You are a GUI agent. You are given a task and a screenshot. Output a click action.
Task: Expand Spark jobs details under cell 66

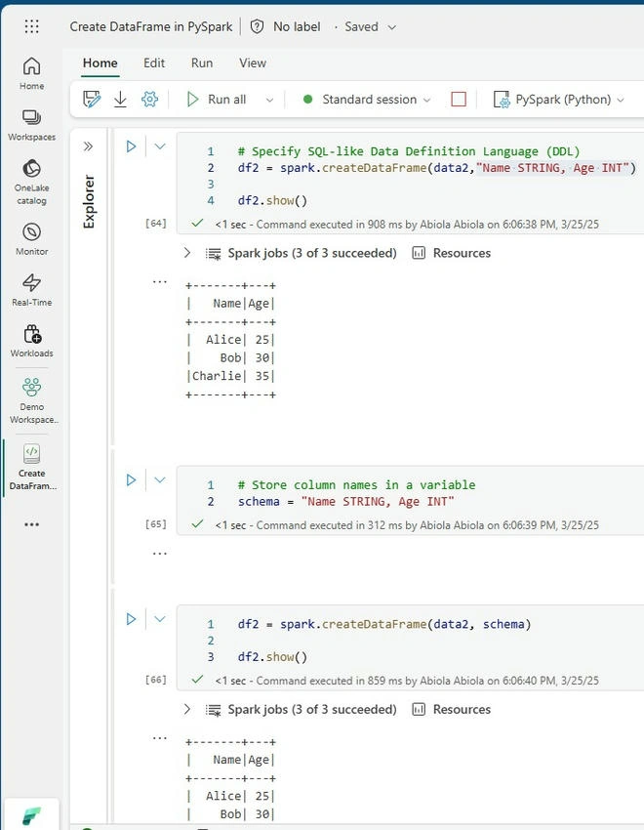tap(186, 709)
